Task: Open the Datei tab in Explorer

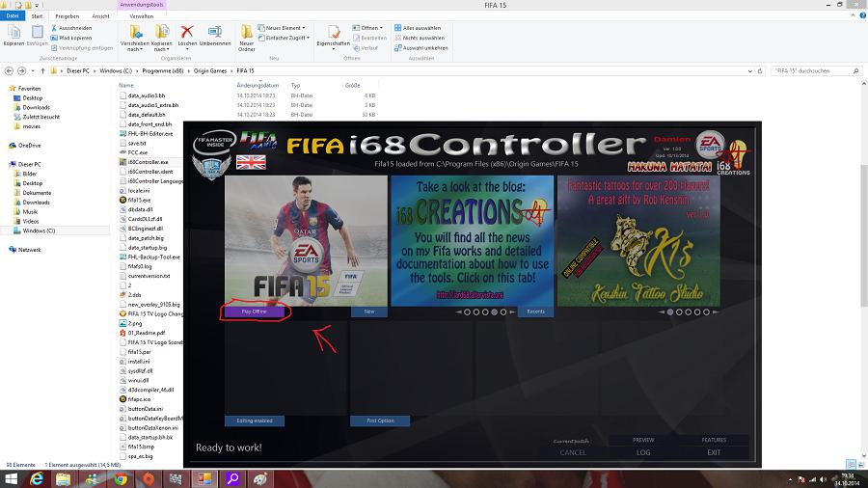Action: 13,16
